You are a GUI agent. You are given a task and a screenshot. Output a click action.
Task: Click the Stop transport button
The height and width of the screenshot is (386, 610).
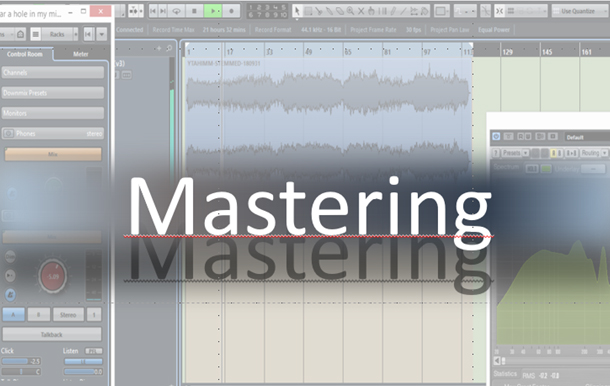(x=194, y=11)
